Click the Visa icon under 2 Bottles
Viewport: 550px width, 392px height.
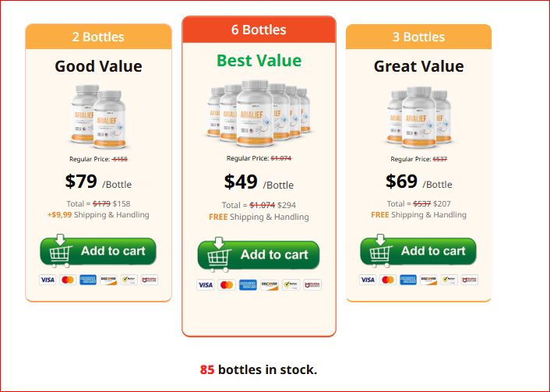click(48, 280)
